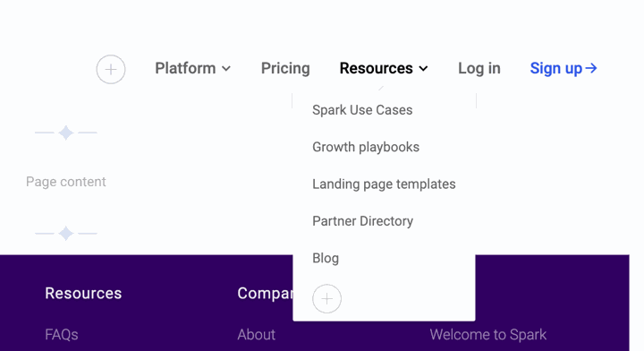Expand the Platform dropdown chevron
The image size is (644, 351).
(x=226, y=69)
